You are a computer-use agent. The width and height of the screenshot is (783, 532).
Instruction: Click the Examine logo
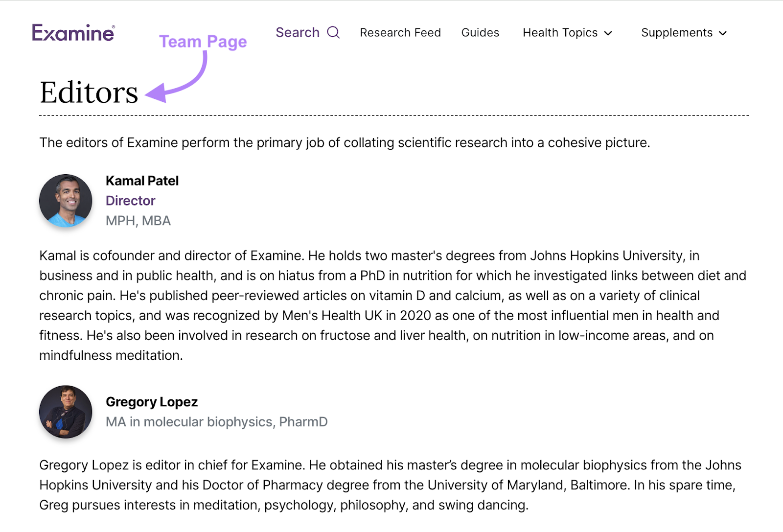point(73,33)
